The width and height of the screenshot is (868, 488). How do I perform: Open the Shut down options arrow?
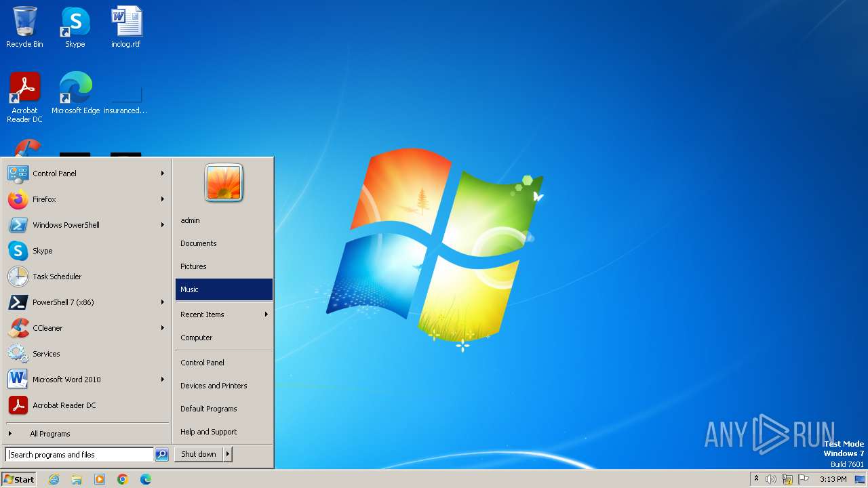pos(228,455)
